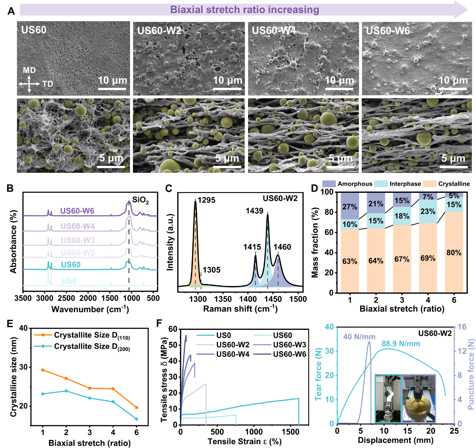Select the US60-W6 spectrum label
476x448 pixels.
(77, 211)
